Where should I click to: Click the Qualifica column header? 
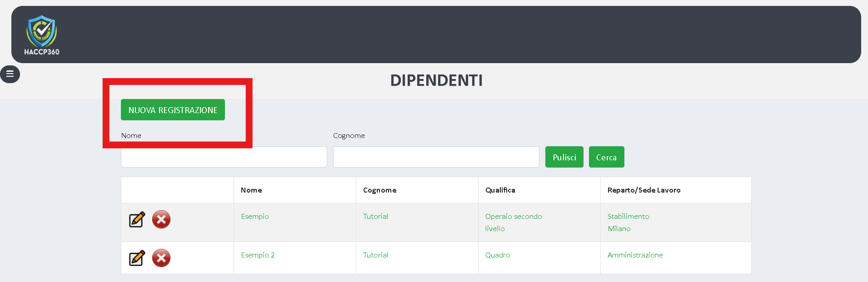(500, 190)
